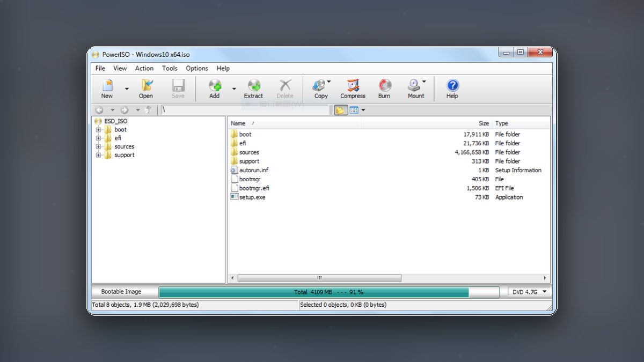Select ESD_ISO root in the tree

pyautogui.click(x=115, y=121)
